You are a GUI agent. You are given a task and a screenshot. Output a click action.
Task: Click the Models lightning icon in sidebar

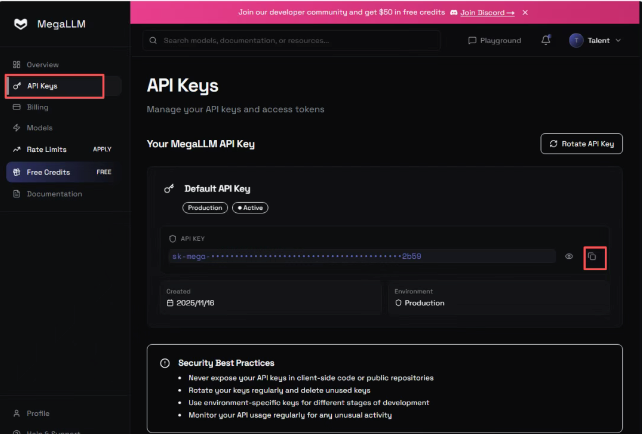pyautogui.click(x=16, y=128)
